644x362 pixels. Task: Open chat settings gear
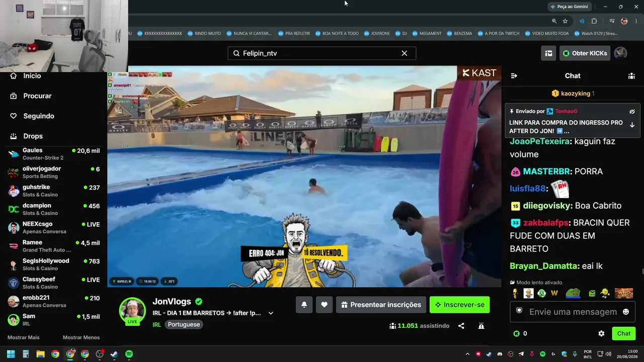tap(601, 333)
